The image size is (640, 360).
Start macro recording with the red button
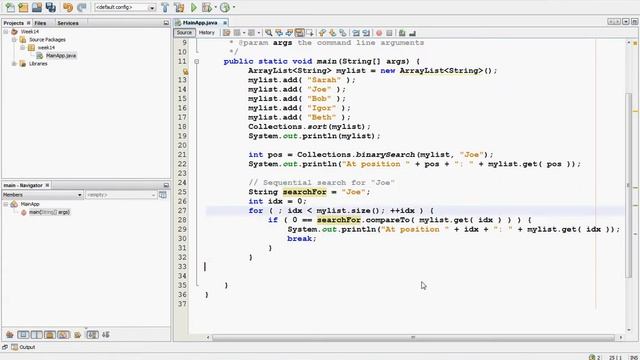point(379,33)
